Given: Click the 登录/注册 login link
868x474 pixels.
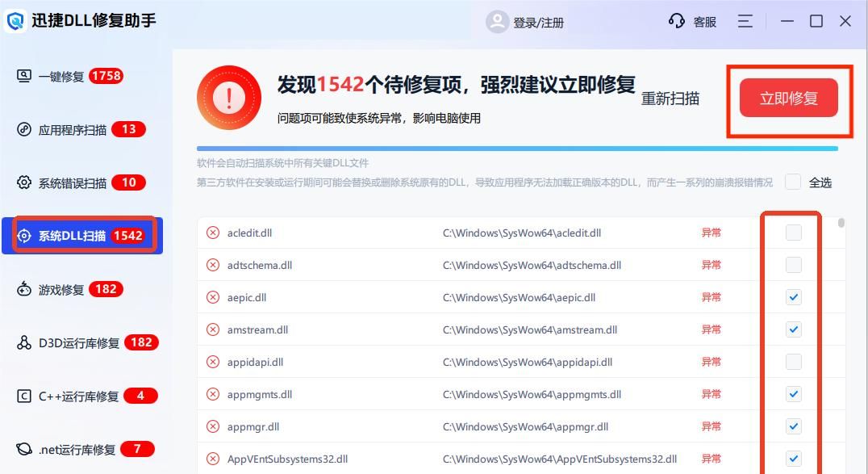Looking at the screenshot, I should click(x=538, y=23).
